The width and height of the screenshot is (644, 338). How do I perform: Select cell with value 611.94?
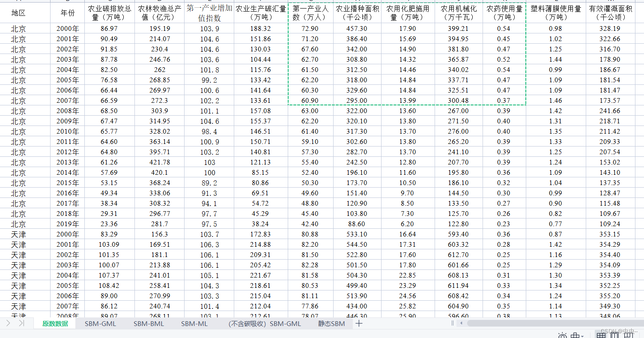[x=459, y=286]
